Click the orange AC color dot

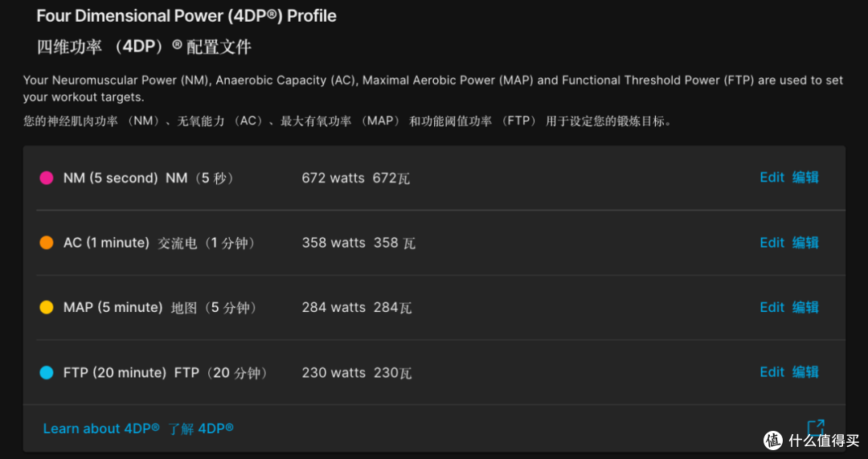pyautogui.click(x=47, y=243)
